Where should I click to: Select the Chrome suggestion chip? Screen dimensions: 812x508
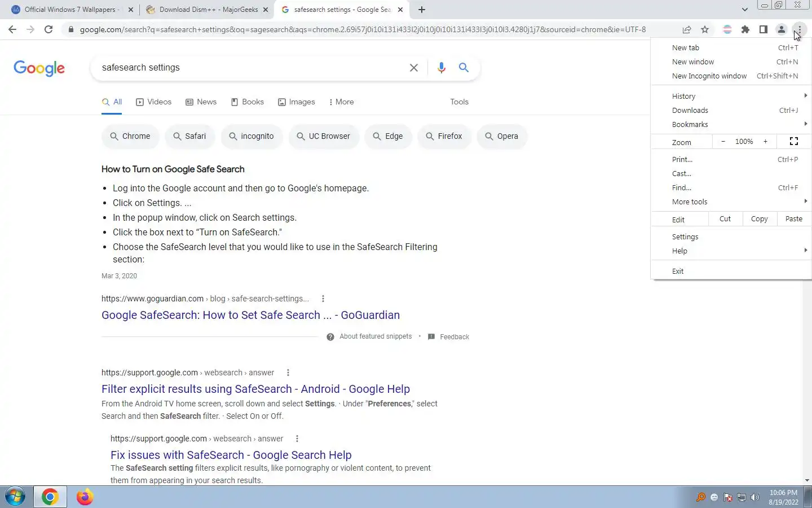pos(130,137)
